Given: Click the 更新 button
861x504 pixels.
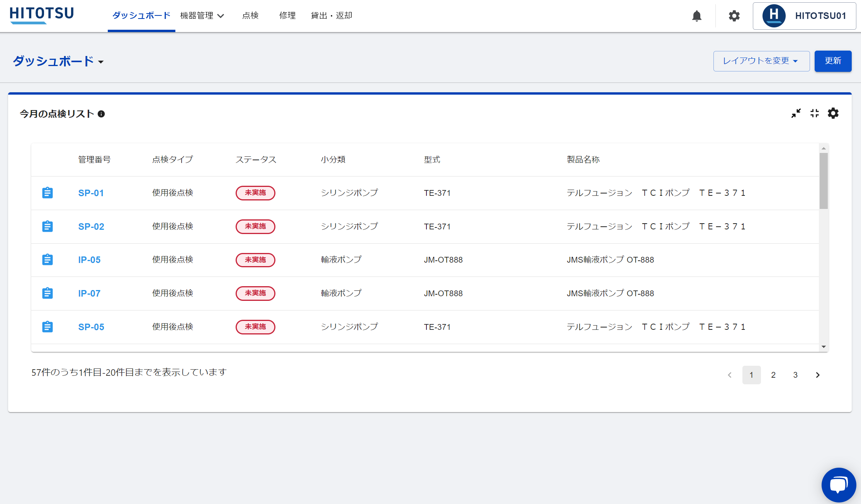Looking at the screenshot, I should [833, 61].
